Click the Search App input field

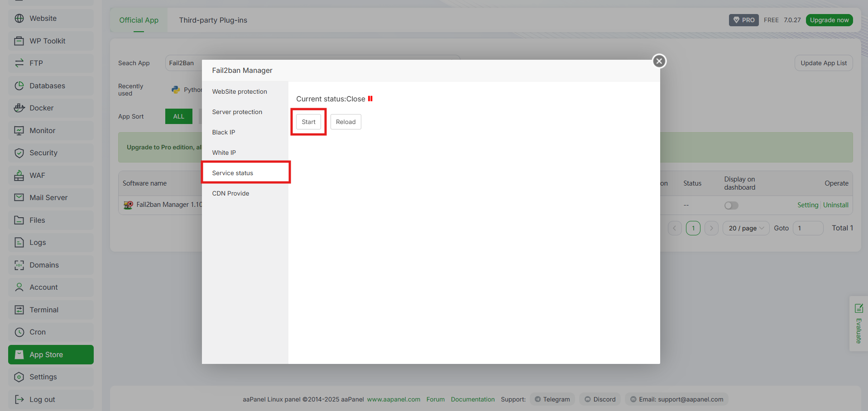point(312,63)
